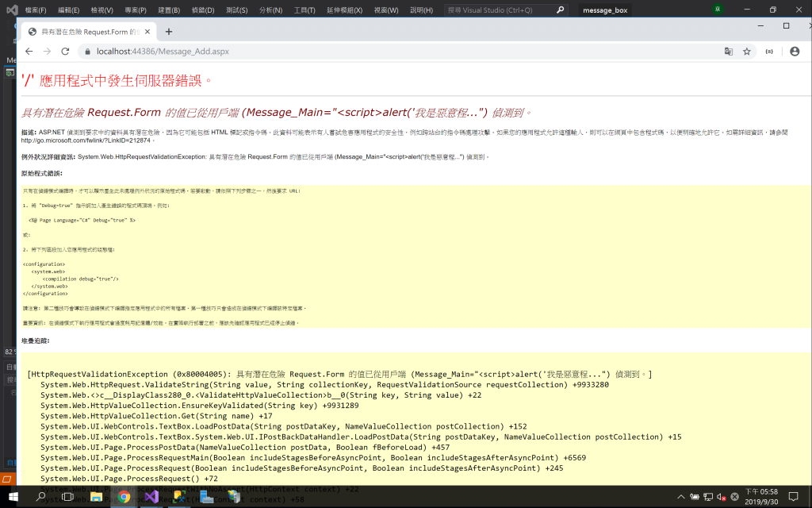Click the lock icon in the address bar
This screenshot has width=812, height=508.
click(87, 52)
